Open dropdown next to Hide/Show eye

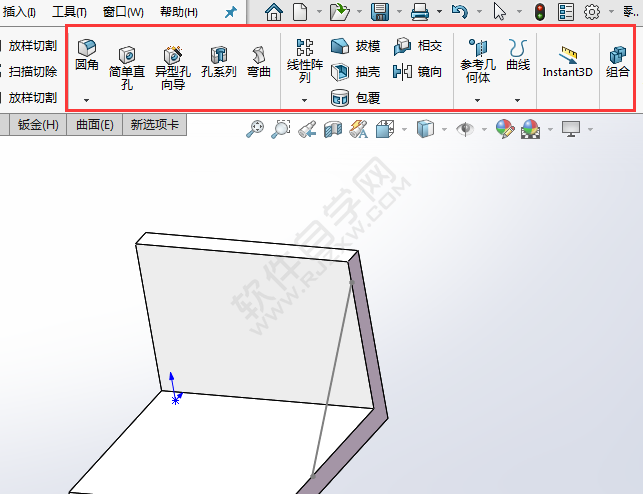click(484, 130)
